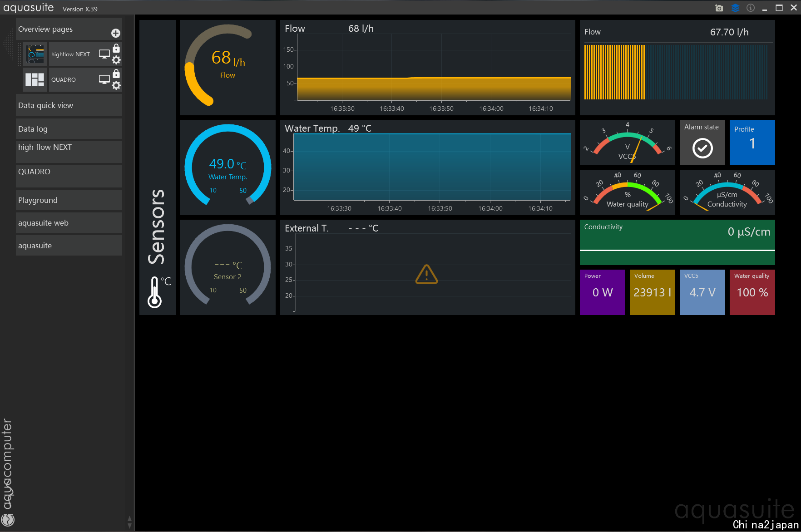Click the Sensors vertical title label
The height and width of the screenshot is (532, 801).
click(157, 227)
